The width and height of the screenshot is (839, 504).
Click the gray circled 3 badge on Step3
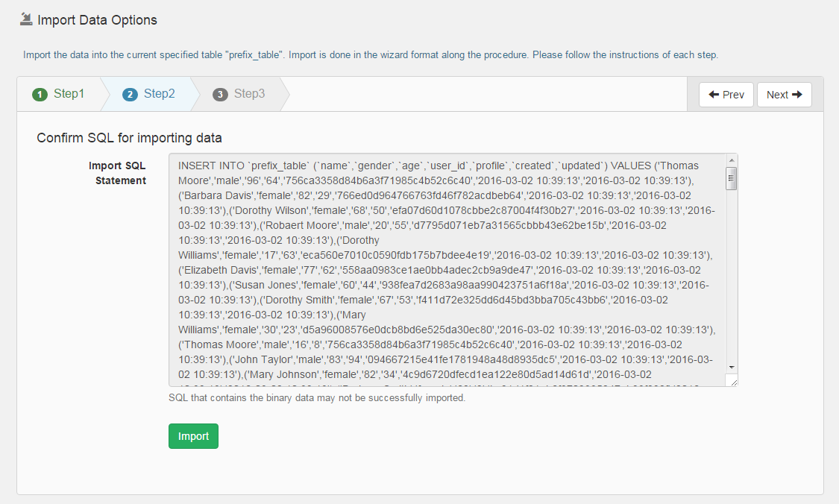point(219,95)
